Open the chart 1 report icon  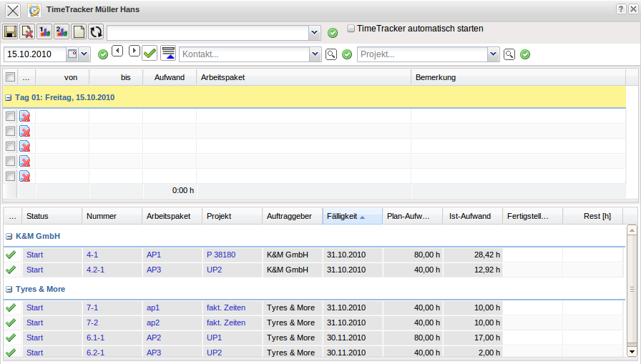(x=44, y=32)
